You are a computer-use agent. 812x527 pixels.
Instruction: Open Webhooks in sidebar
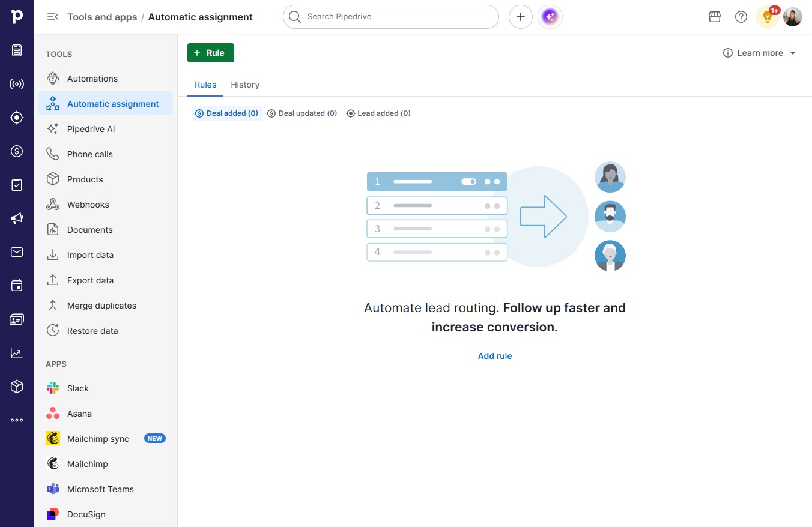click(x=106, y=205)
